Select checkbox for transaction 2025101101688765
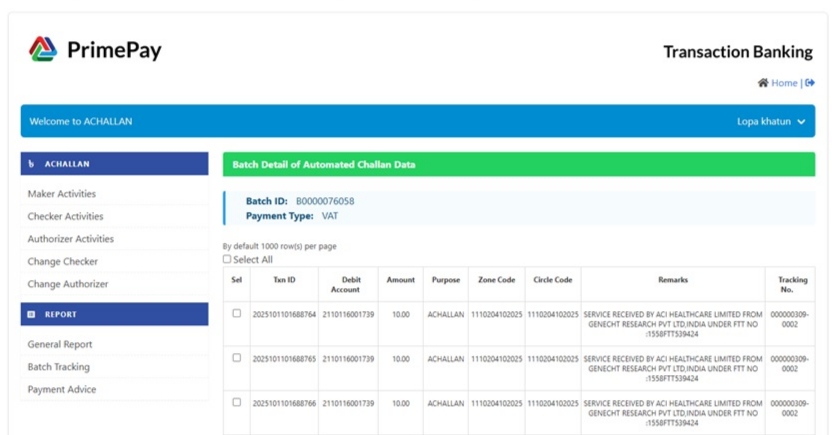Screen dimensions: 840x435 point(237,358)
